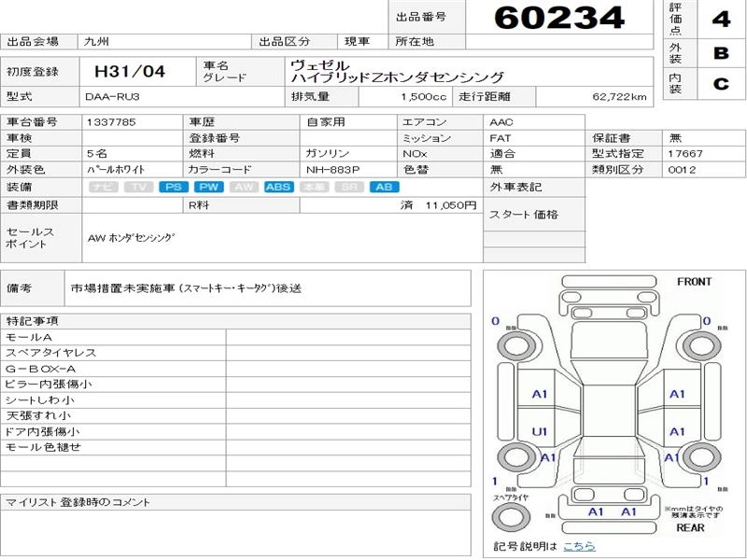Click the exterior color パールホワイト
The width and height of the screenshot is (747, 560).
tap(116, 170)
